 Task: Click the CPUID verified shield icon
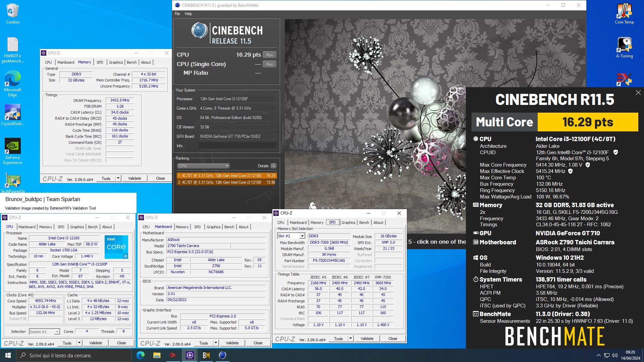tap(615, 152)
